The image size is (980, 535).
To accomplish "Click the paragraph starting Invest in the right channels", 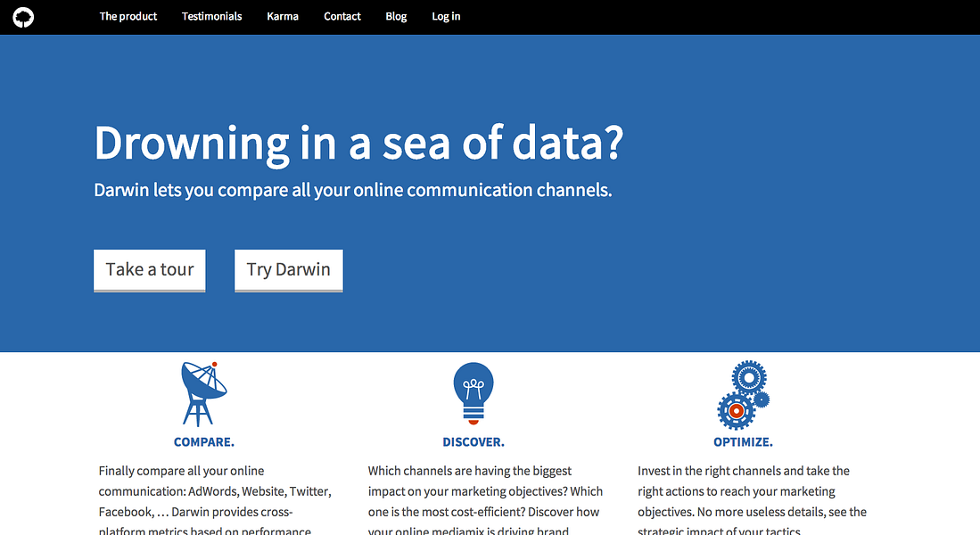I will (x=753, y=499).
